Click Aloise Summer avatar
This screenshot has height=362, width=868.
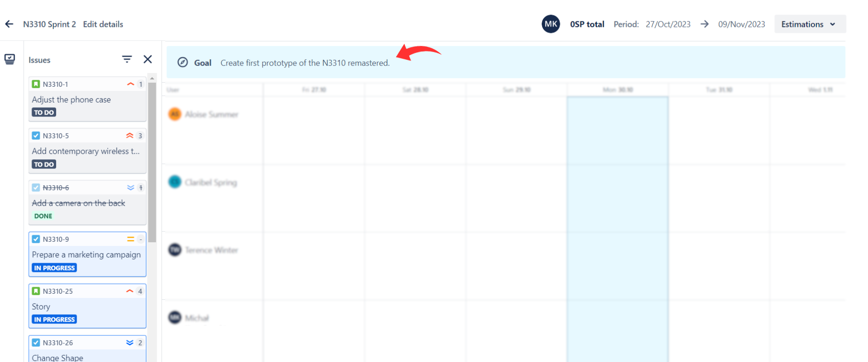[x=175, y=114]
